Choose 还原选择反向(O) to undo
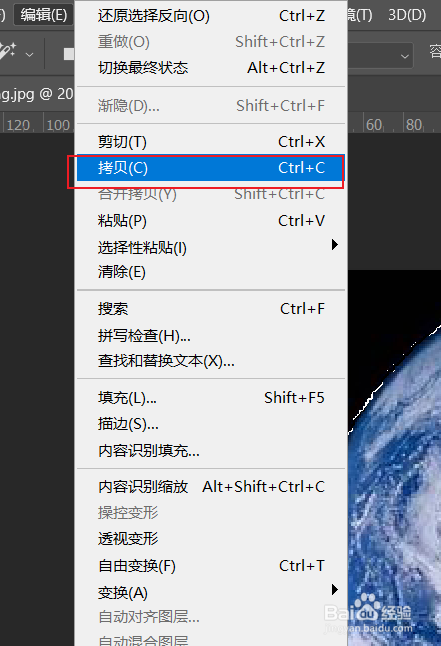 (x=211, y=16)
